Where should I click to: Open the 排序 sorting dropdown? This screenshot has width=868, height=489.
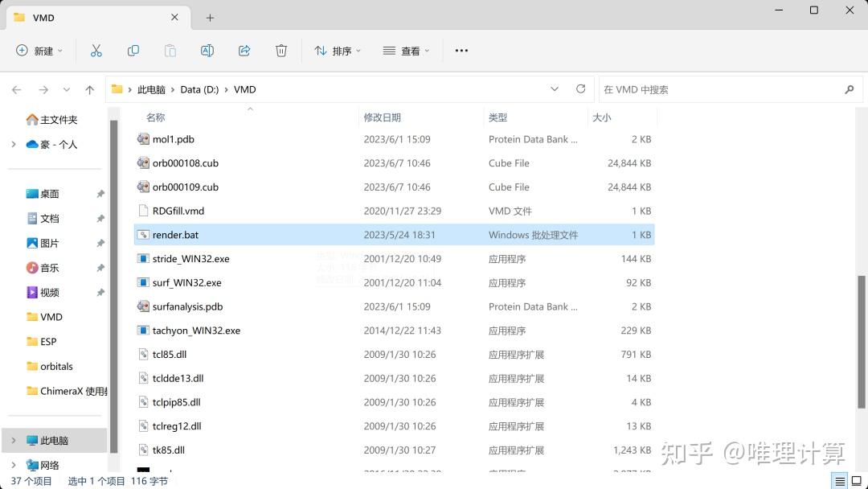click(337, 50)
